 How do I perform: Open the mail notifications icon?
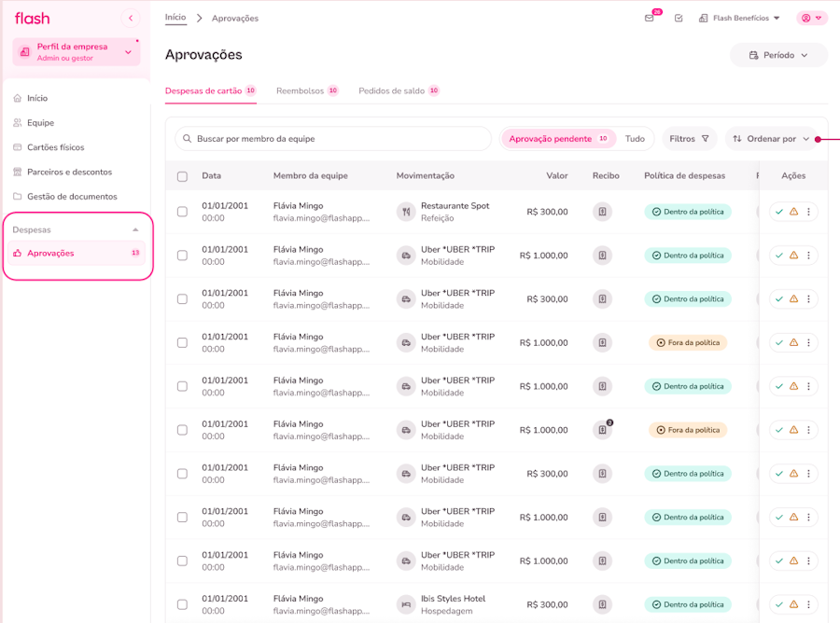click(x=650, y=19)
